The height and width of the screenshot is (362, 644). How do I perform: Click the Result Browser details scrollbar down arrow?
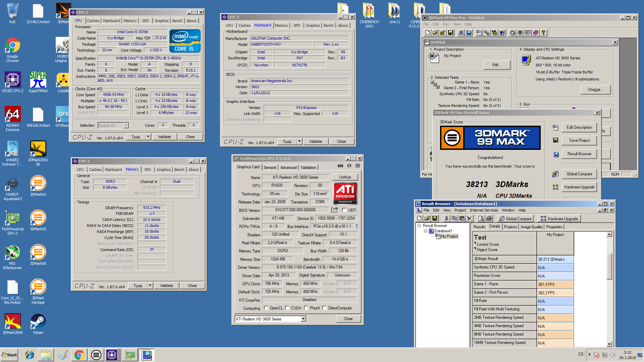(x=609, y=344)
